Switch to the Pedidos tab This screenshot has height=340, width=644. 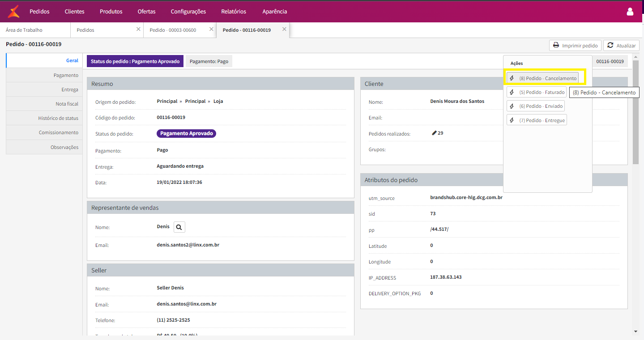(x=107, y=30)
